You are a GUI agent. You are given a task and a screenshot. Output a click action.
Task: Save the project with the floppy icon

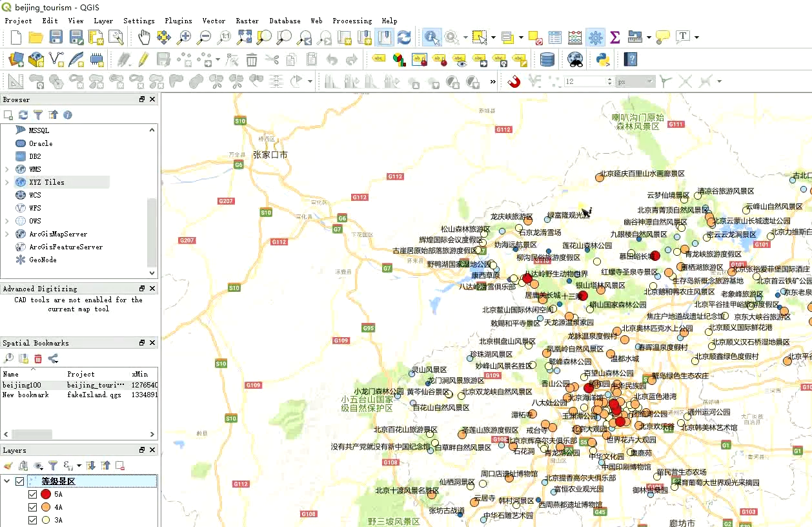(56, 37)
